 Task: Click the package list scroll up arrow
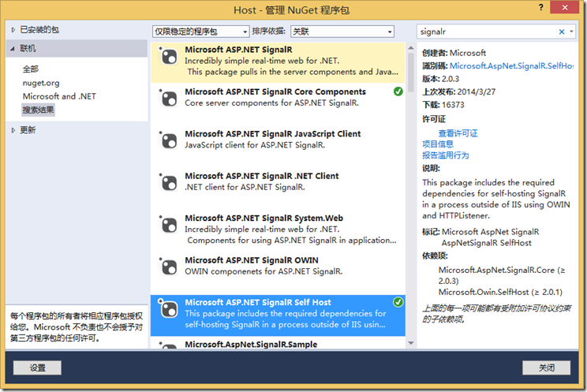[411, 48]
